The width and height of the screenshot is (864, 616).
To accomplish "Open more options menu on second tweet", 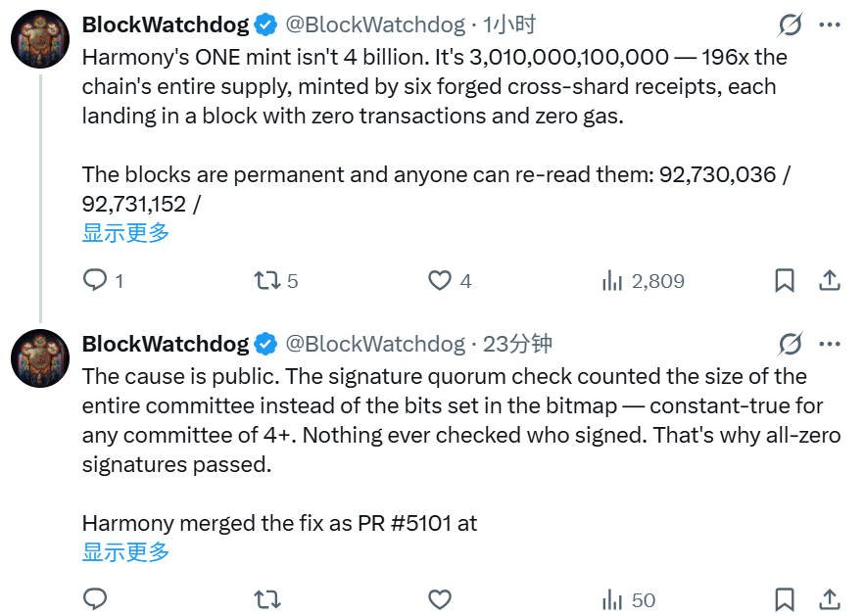I will tap(830, 344).
